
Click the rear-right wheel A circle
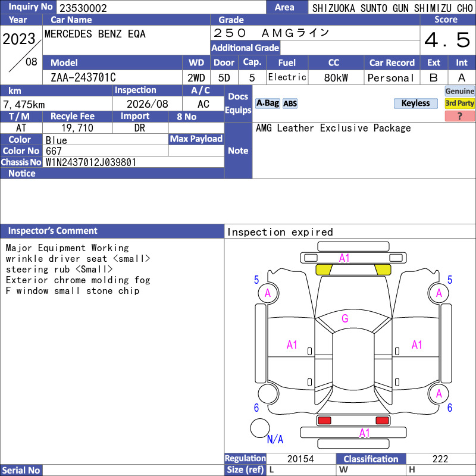(439, 393)
